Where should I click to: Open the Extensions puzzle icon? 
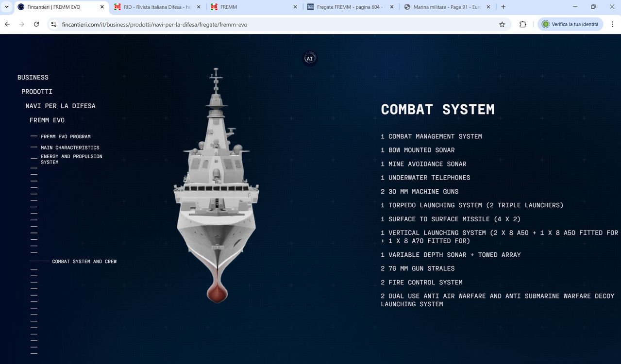523,24
